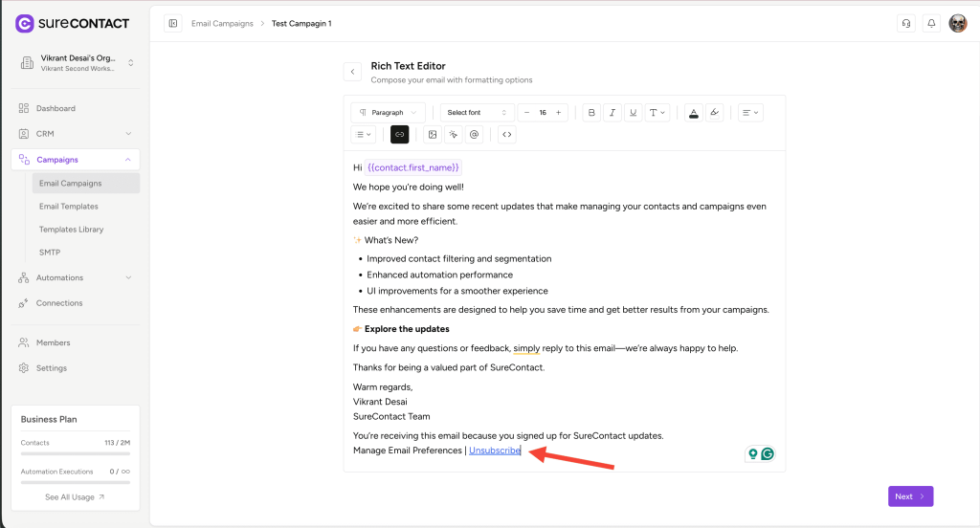The width and height of the screenshot is (980, 528).
Task: Toggle bold formatting in the toolbar
Action: [591, 113]
